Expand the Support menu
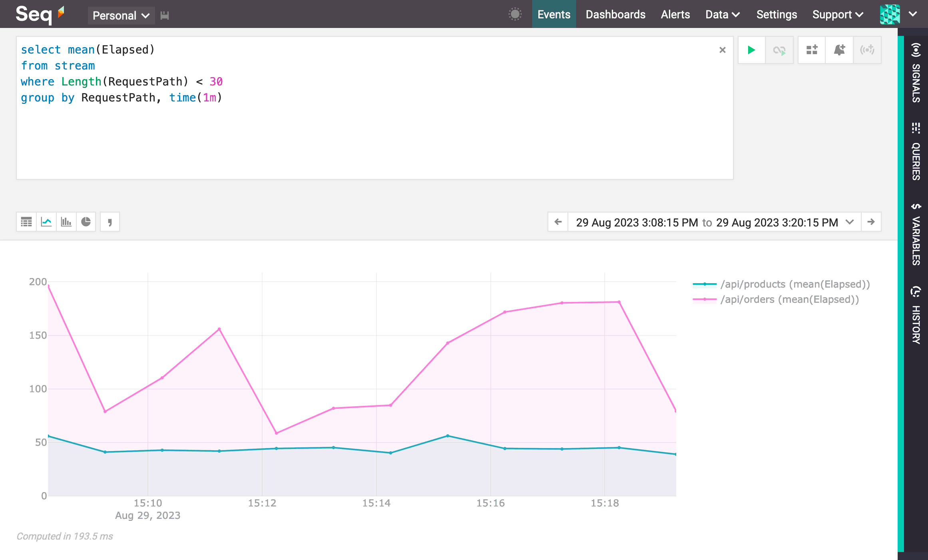The width and height of the screenshot is (928, 560). click(838, 14)
